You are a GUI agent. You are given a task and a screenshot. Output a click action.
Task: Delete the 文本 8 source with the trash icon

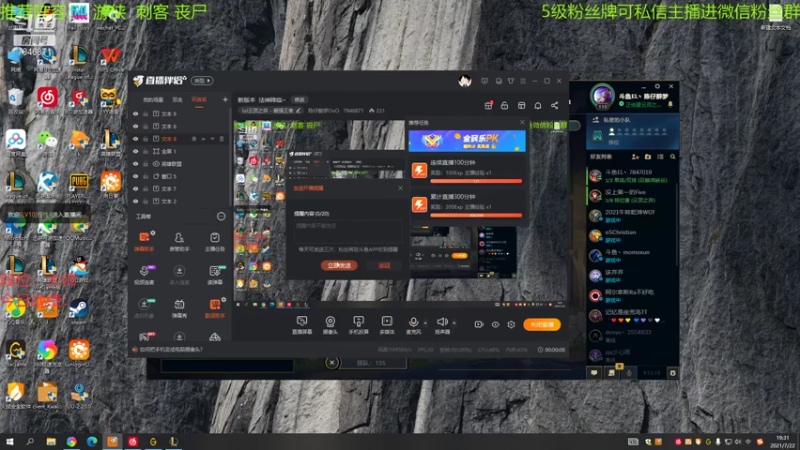tap(221, 139)
